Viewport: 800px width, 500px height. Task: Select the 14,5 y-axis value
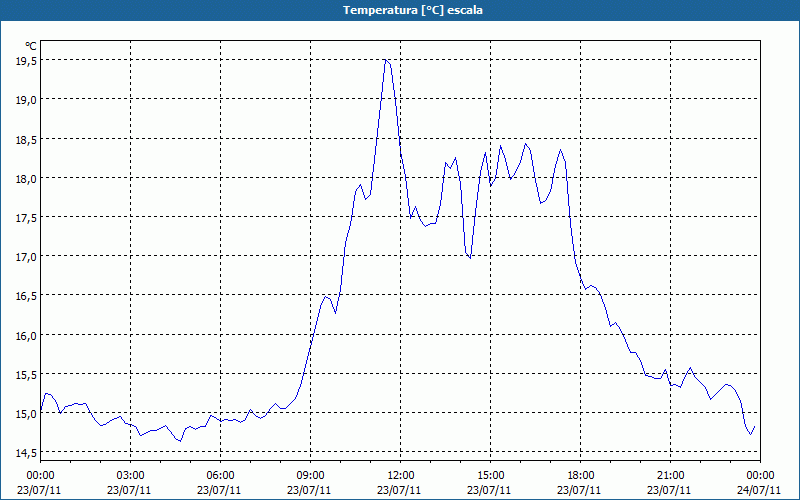point(27,453)
